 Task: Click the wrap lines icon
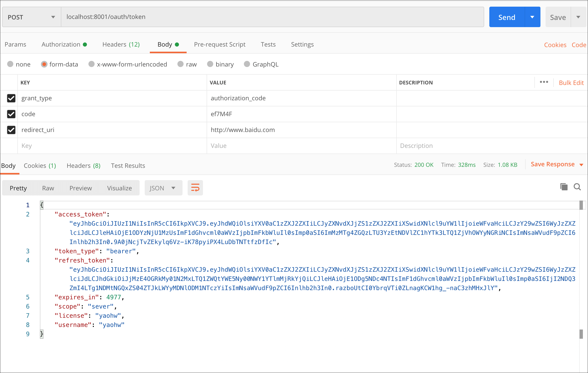click(195, 188)
